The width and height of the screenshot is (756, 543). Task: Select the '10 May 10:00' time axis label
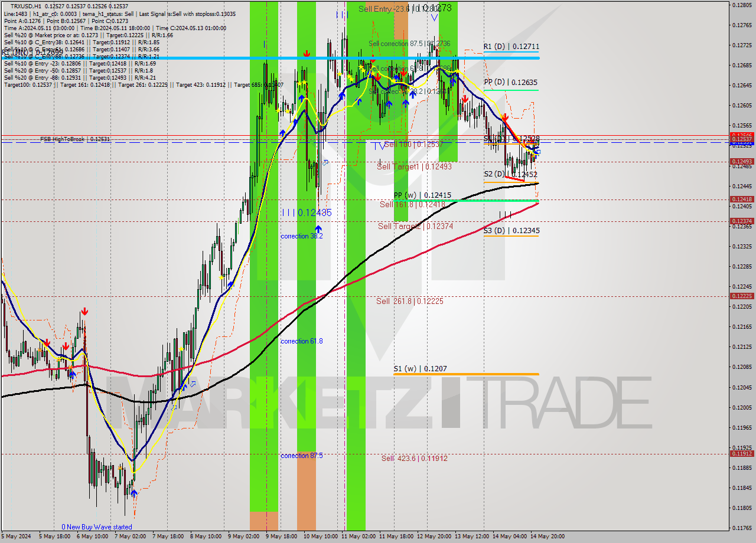(320, 537)
